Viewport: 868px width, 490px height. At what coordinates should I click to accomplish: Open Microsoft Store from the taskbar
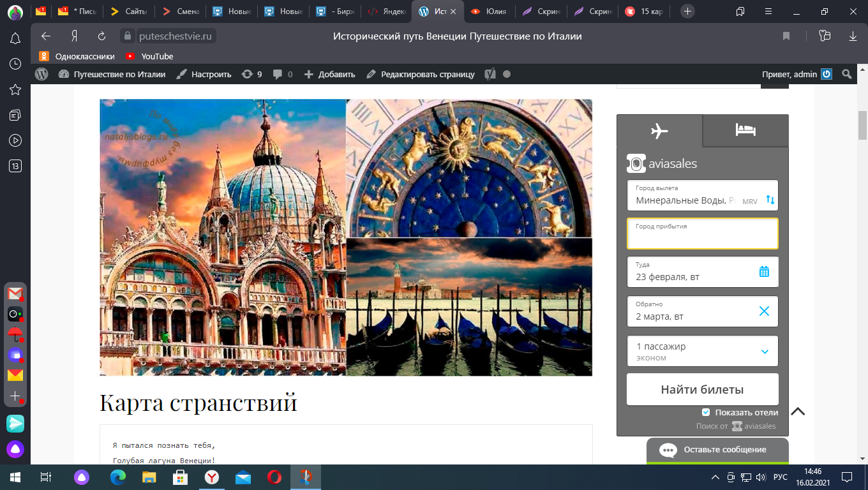tap(181, 477)
